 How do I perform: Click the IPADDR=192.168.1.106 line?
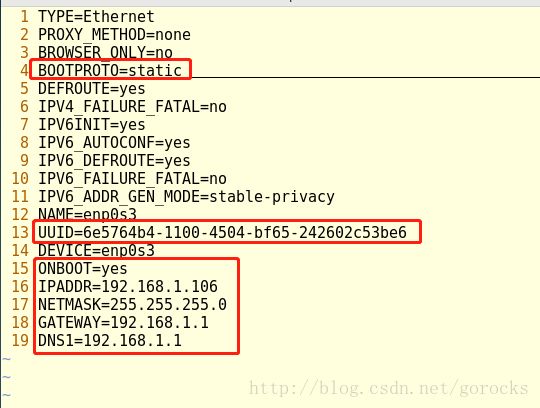tap(128, 286)
